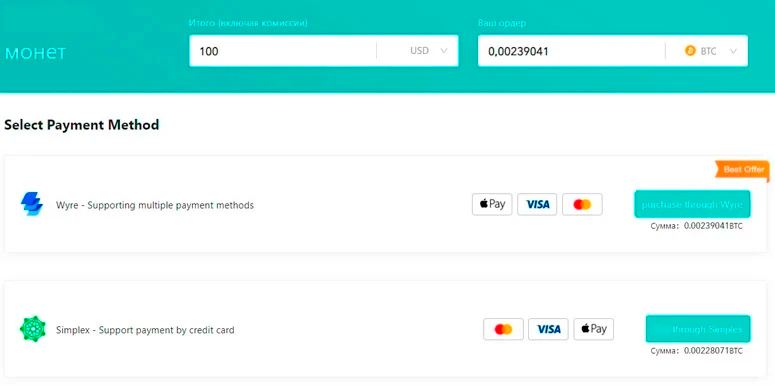
Task: Select VISA icon in Wyre row
Action: pos(537,204)
